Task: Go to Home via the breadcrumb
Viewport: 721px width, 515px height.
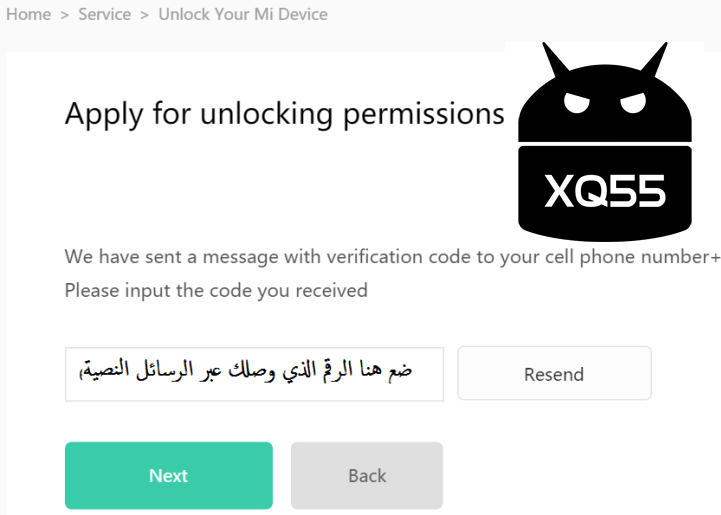Action: [x=28, y=15]
